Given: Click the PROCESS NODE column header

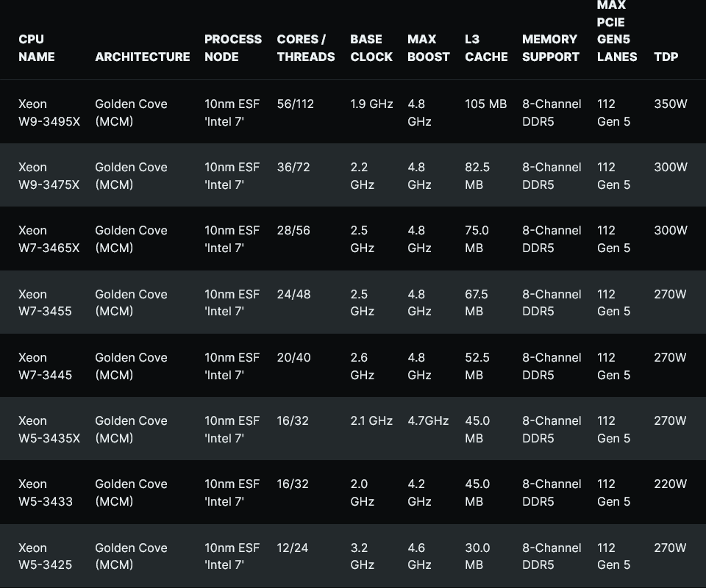Looking at the screenshot, I should tap(232, 48).
